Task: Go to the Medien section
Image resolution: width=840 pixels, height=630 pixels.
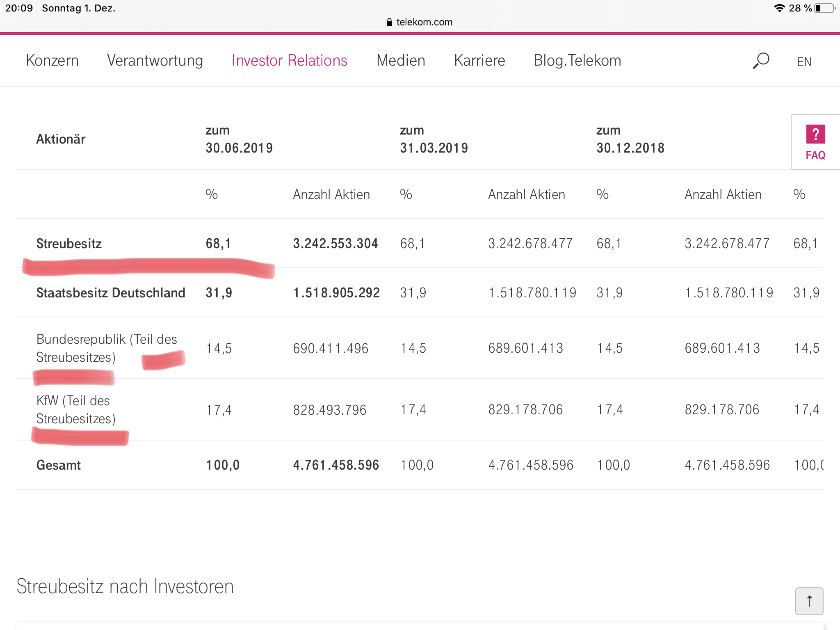Action: [x=400, y=60]
